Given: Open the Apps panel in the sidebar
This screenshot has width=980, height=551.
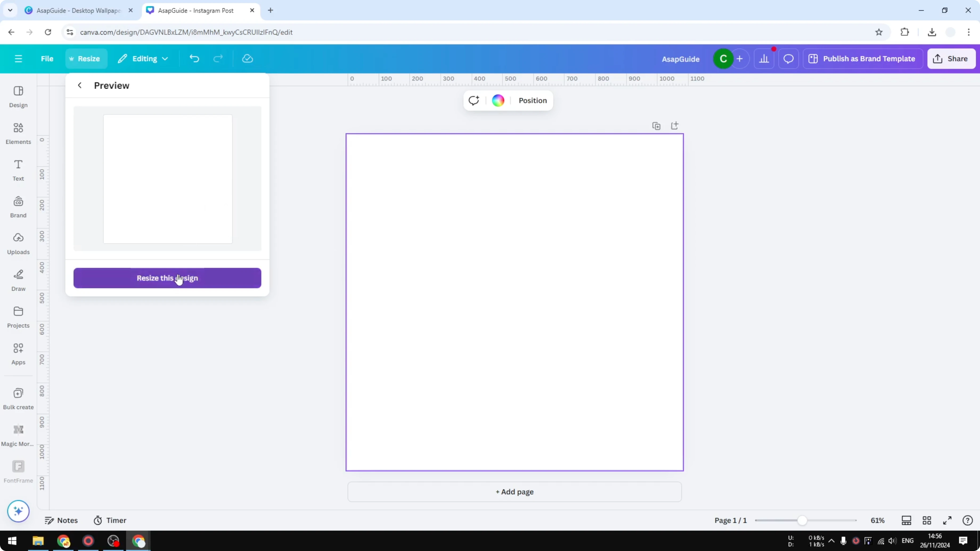Looking at the screenshot, I should pyautogui.click(x=18, y=354).
